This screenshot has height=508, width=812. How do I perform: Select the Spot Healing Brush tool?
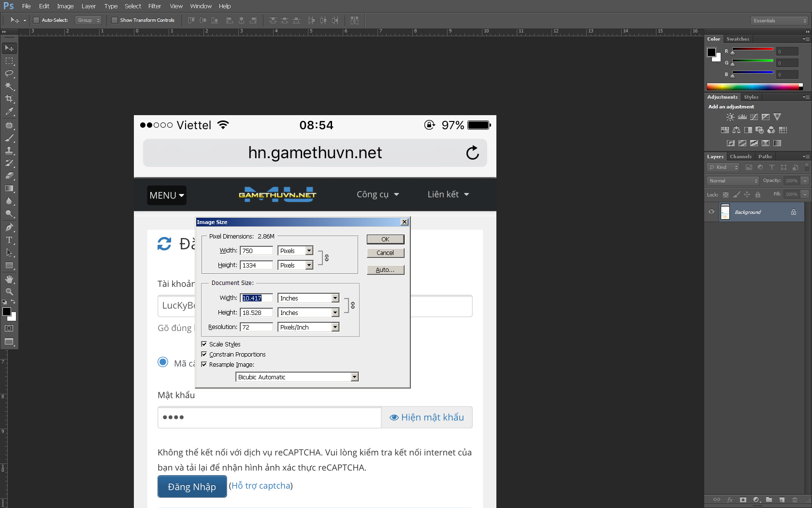point(9,125)
